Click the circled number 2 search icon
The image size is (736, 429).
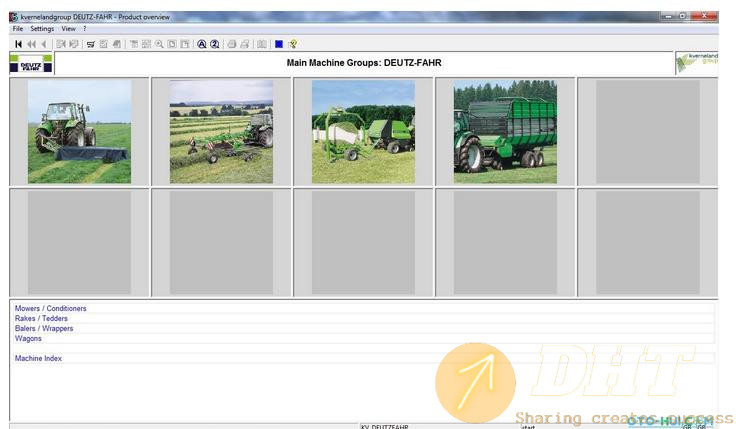coord(215,44)
